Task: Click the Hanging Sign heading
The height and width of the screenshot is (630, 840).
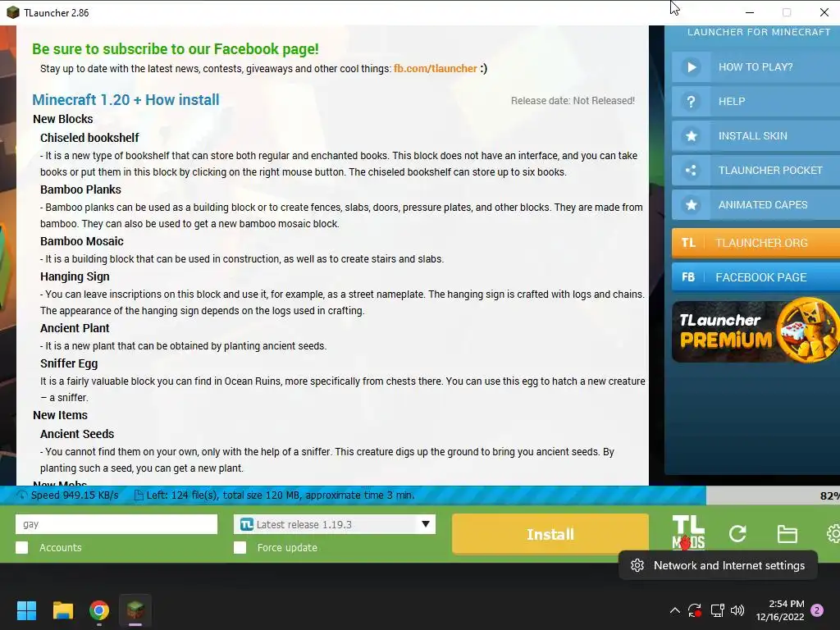Action: 75,276
